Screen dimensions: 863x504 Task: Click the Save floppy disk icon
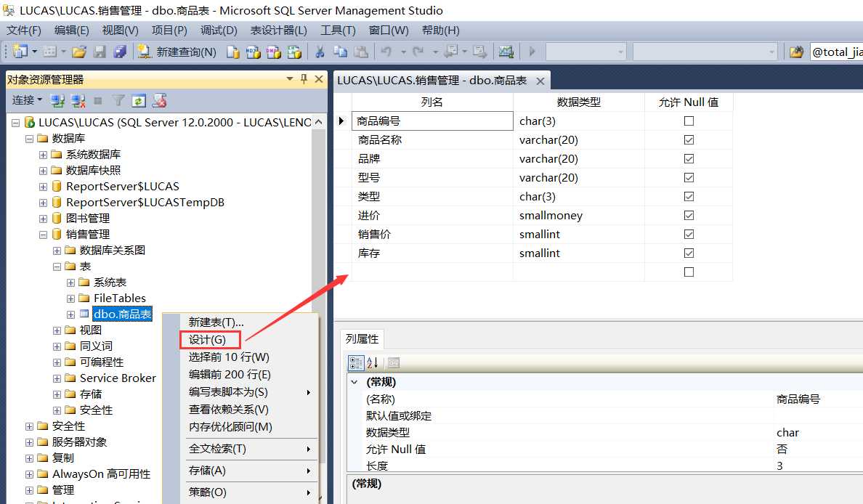click(100, 52)
